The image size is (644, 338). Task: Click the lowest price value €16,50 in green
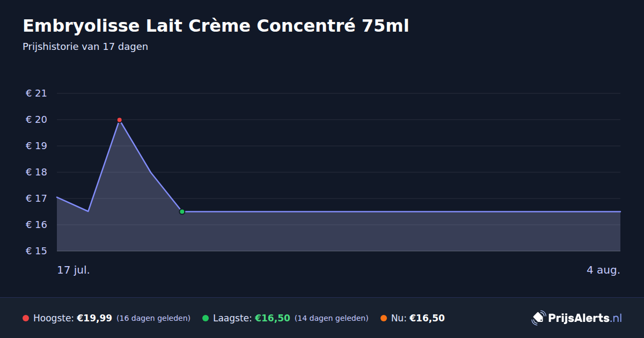[x=273, y=318]
